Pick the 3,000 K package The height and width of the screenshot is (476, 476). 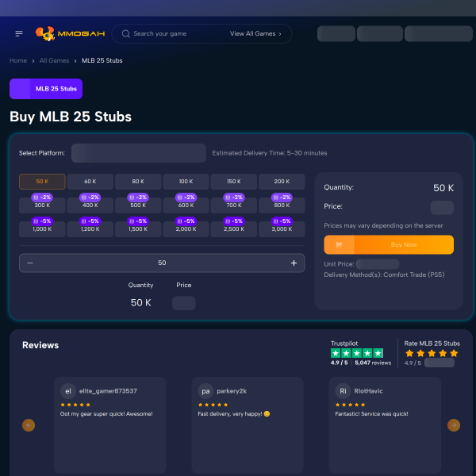click(x=282, y=229)
